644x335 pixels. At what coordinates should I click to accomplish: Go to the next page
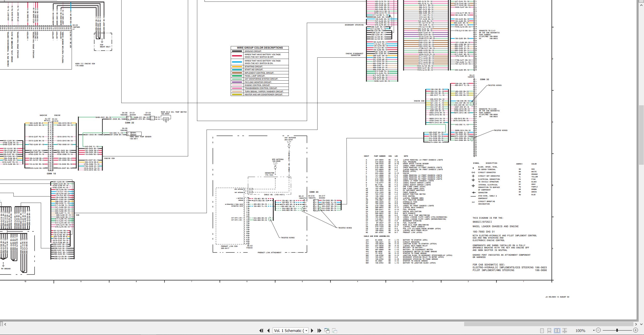312,330
